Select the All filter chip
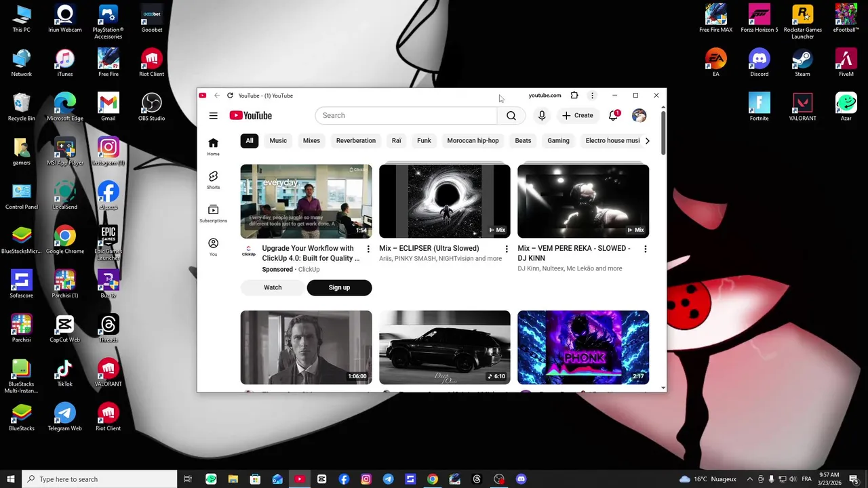 tap(250, 141)
